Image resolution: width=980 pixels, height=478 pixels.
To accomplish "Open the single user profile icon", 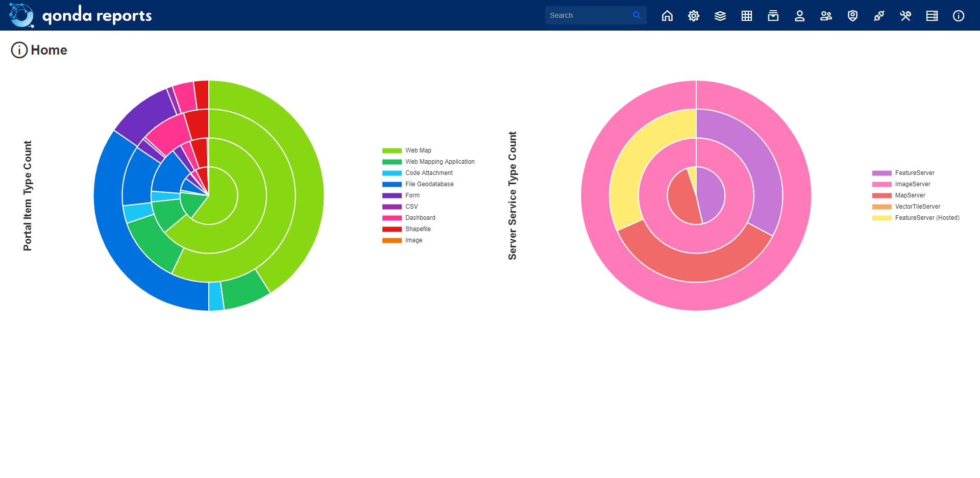I will point(800,16).
